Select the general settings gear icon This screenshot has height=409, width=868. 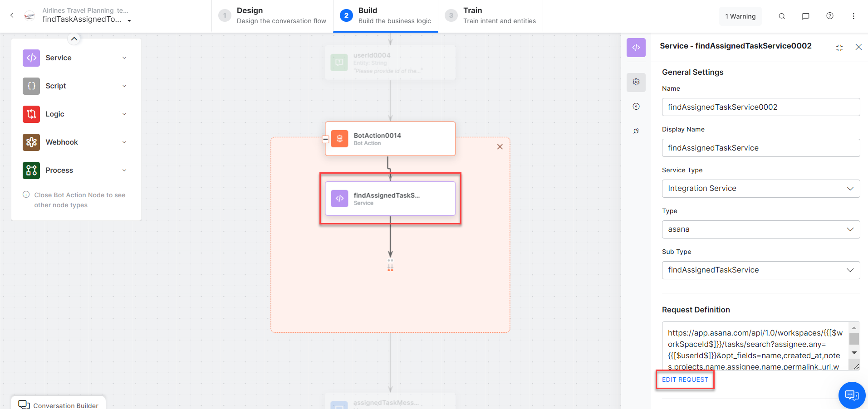(636, 82)
